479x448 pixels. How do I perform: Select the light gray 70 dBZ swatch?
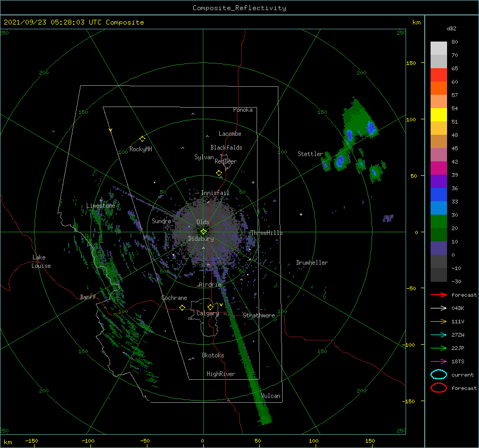tap(439, 48)
